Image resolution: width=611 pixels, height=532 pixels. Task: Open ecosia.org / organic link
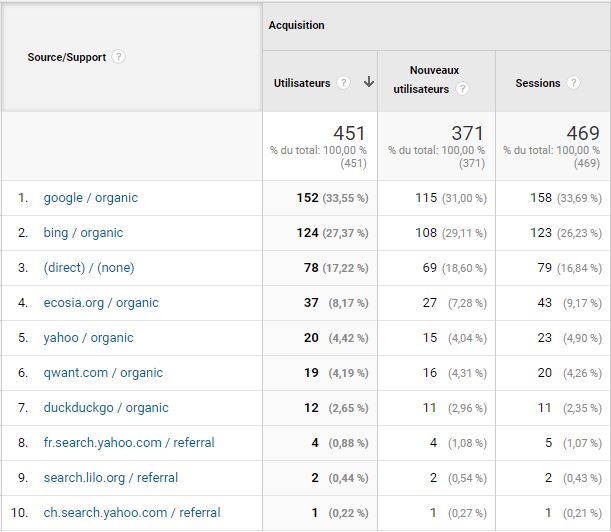(x=101, y=303)
